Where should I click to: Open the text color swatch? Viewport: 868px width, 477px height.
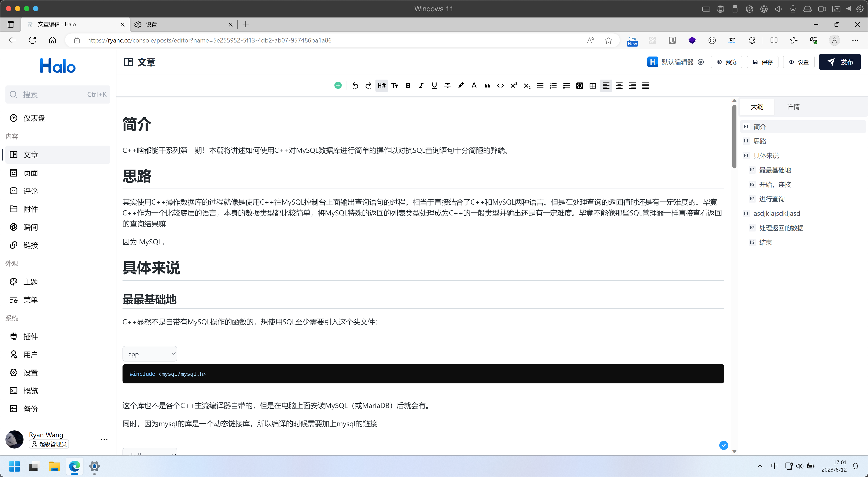pyautogui.click(x=474, y=86)
